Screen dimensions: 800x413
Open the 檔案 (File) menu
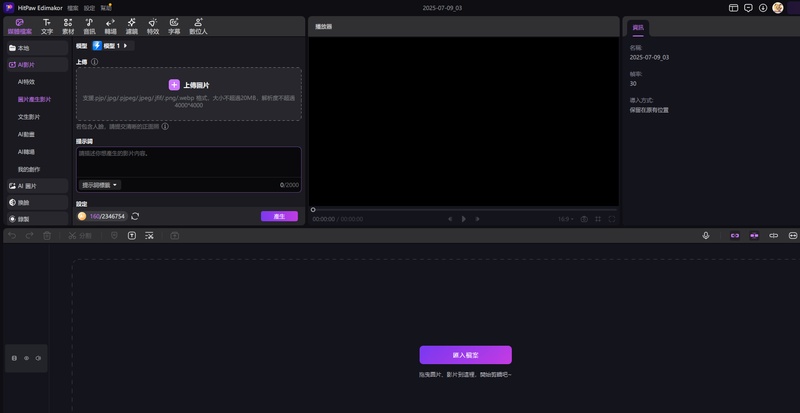point(73,7)
